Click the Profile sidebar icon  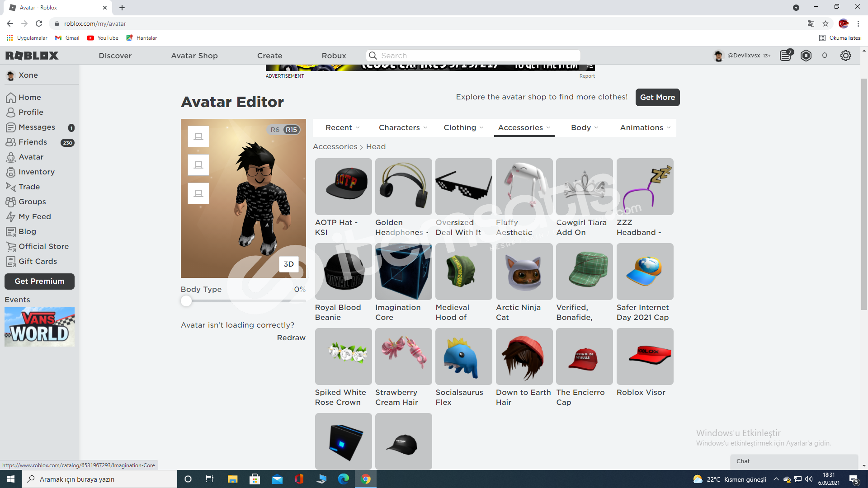click(11, 113)
